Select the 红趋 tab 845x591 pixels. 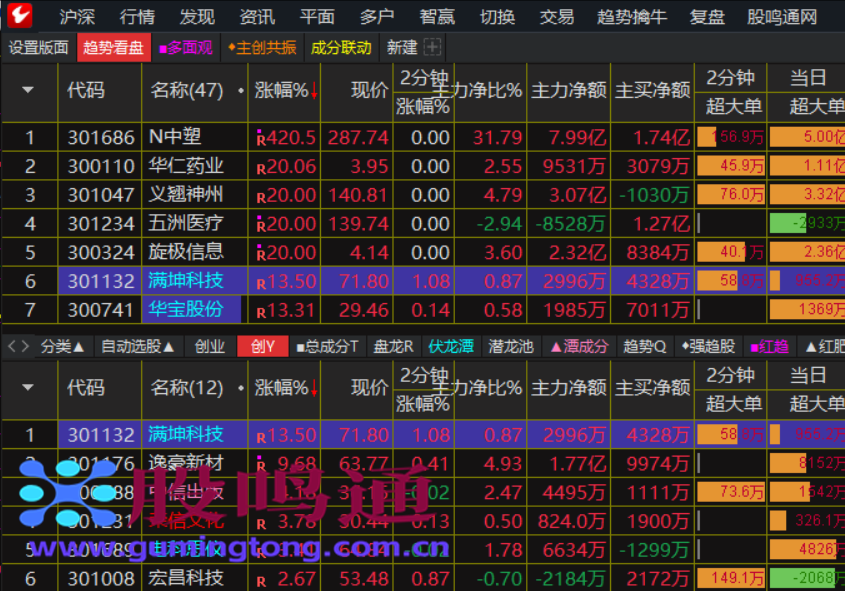tap(770, 346)
